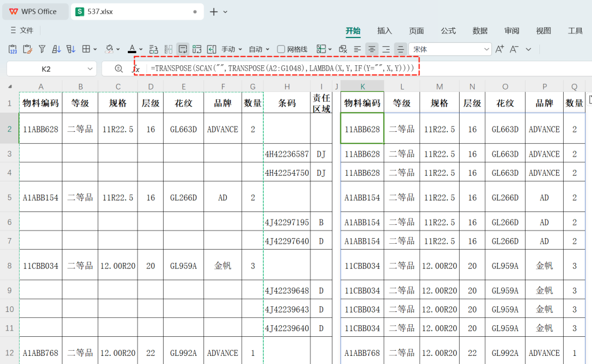Click the fx insert function icon
592x364 pixels.
pos(136,69)
